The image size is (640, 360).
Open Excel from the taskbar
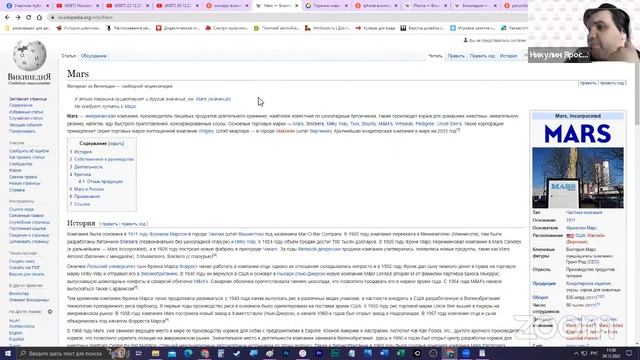pos(400,353)
